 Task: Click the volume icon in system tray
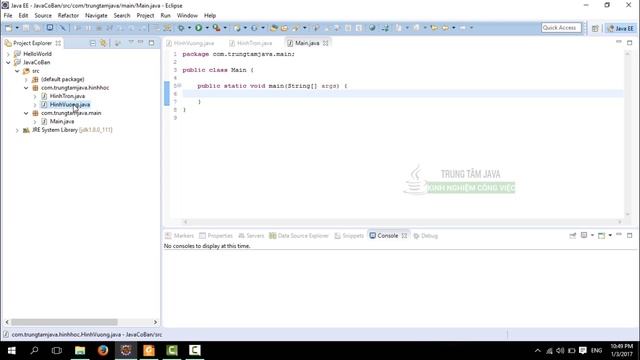pyautogui.click(x=560, y=351)
